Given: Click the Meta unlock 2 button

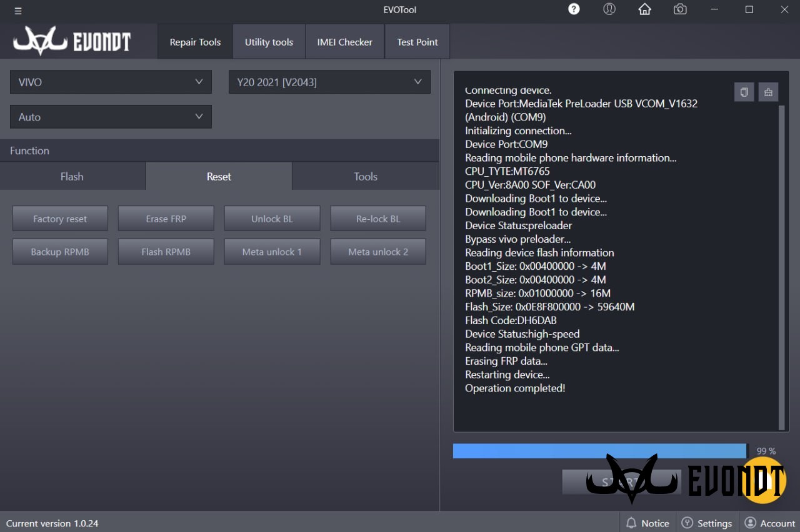Looking at the screenshot, I should (x=378, y=252).
